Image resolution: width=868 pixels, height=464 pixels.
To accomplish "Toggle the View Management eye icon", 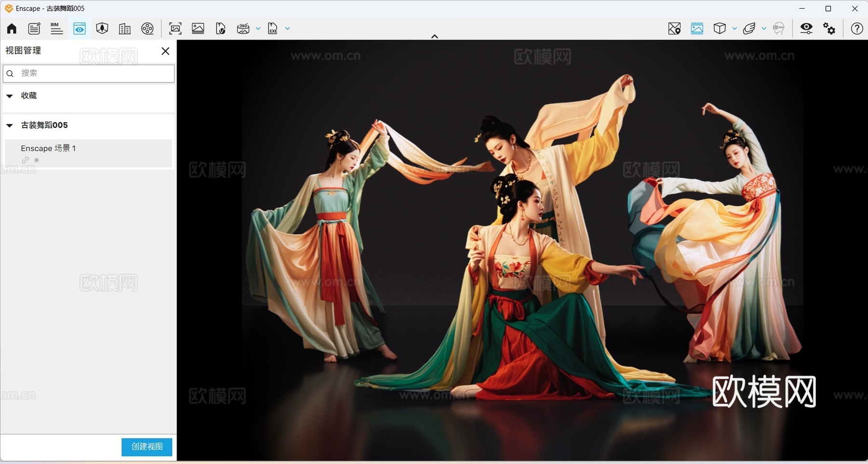I will 80,29.
